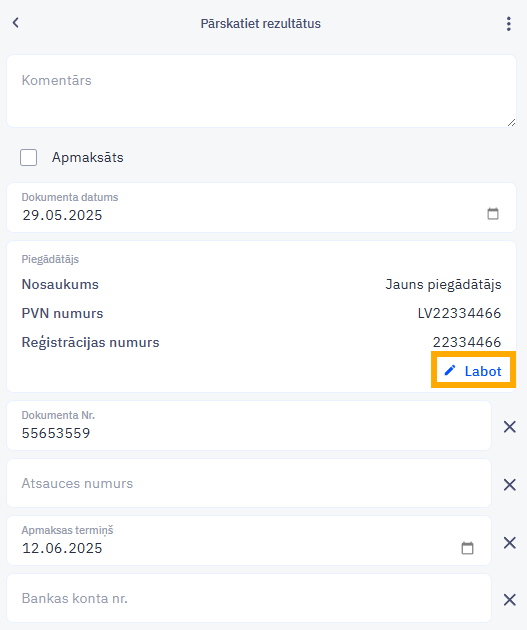Screen dimensions: 527x630
Task: Click the Labot edit supplier button
Action: (473, 370)
